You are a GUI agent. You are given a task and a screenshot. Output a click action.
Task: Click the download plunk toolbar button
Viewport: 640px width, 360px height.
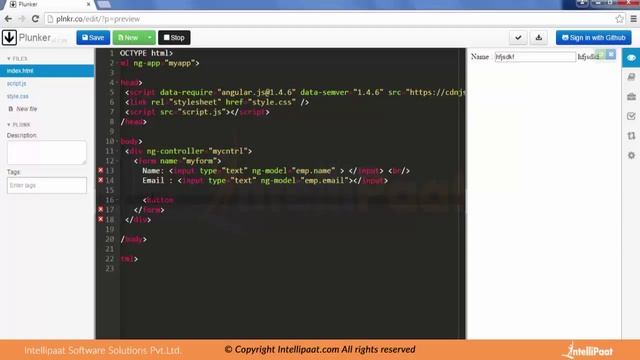tap(539, 38)
